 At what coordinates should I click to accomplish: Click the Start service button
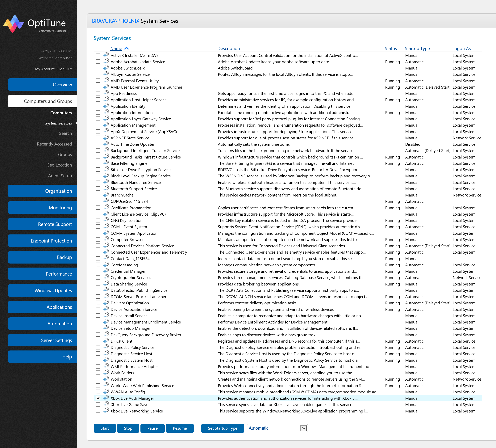105,428
